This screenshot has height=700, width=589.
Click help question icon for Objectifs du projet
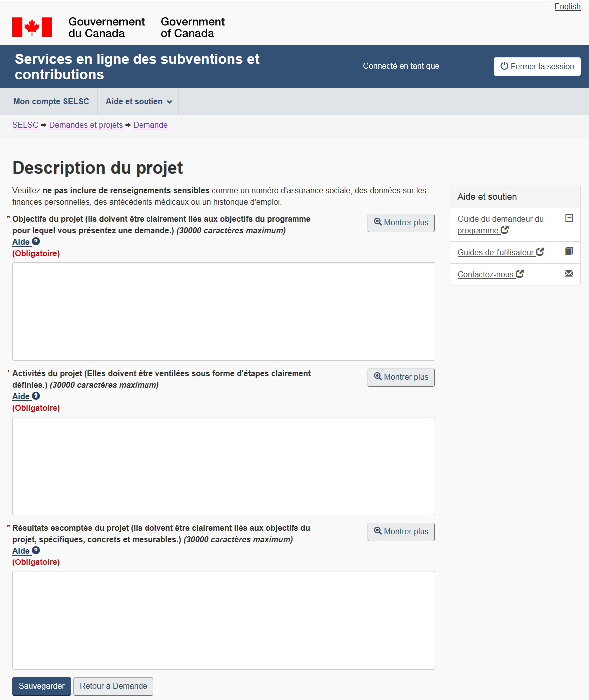[36, 242]
